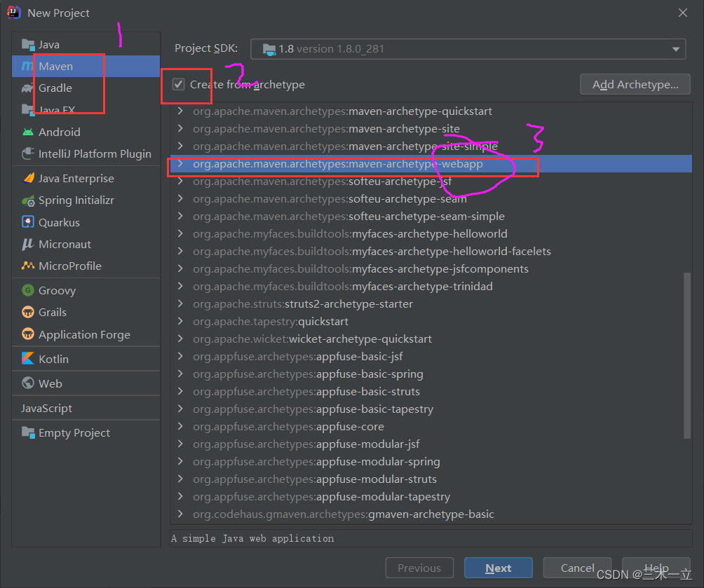Expand the wicket-archetype-quickstart chevron

[180, 339]
